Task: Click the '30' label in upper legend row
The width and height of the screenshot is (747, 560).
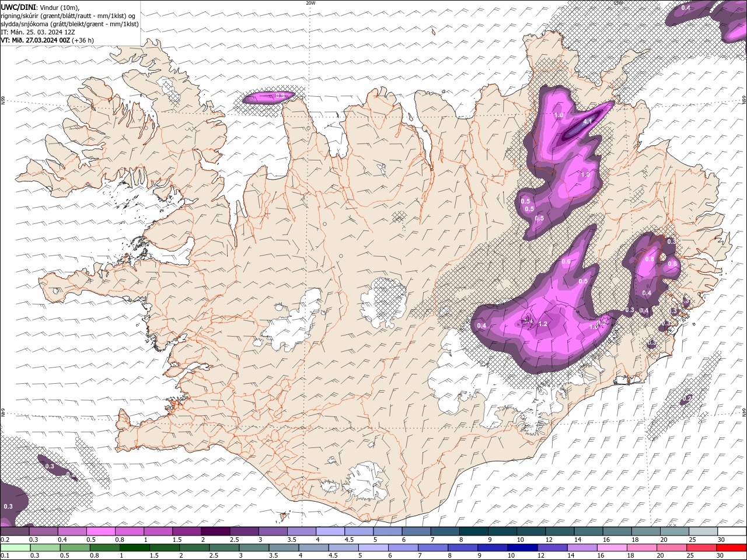Action: (x=721, y=540)
